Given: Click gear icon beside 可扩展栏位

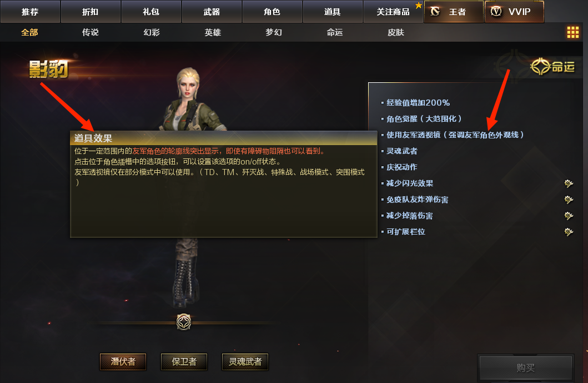Looking at the screenshot, I should coord(569,232).
